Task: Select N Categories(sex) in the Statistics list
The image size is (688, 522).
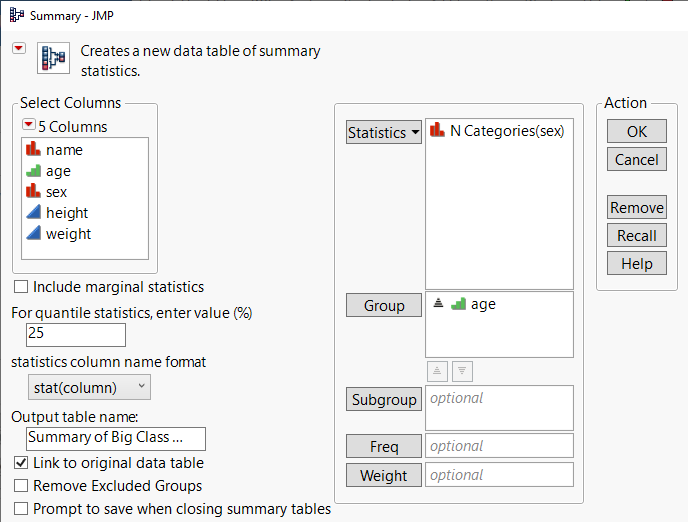Action: click(506, 131)
